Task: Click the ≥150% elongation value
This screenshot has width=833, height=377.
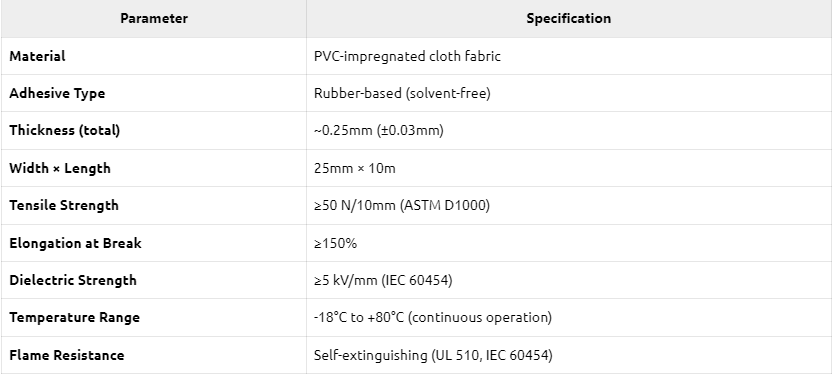Action: point(335,243)
